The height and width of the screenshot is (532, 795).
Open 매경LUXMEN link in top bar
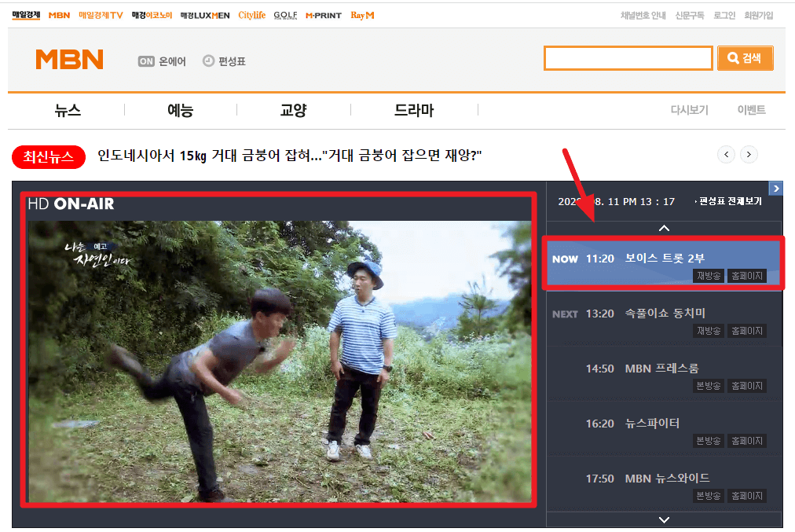(x=205, y=15)
